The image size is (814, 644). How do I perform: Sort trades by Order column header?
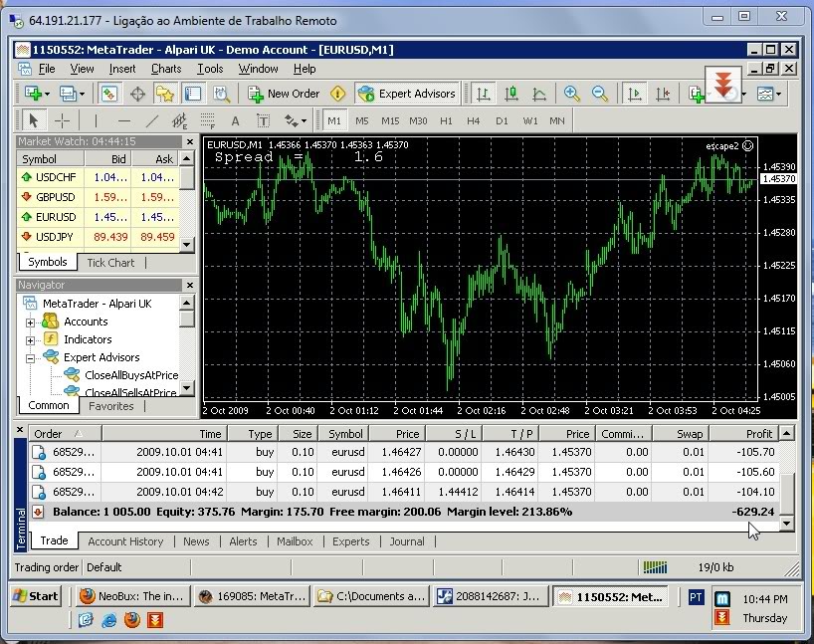click(65, 434)
